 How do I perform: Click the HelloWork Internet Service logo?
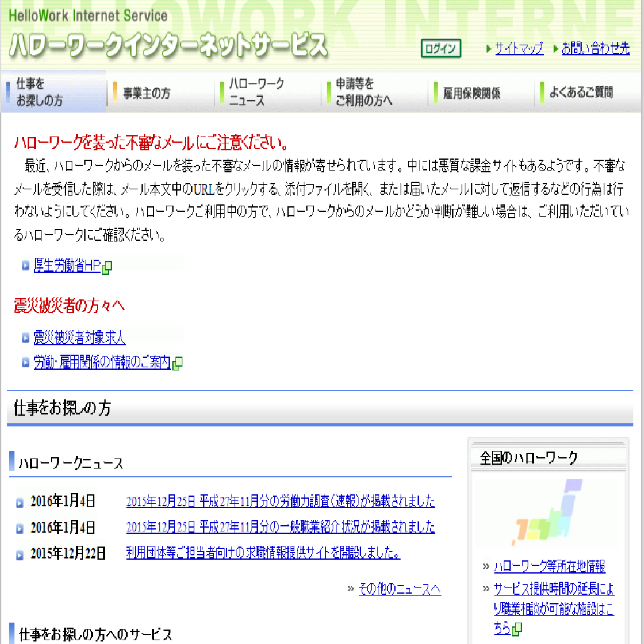[x=169, y=35]
